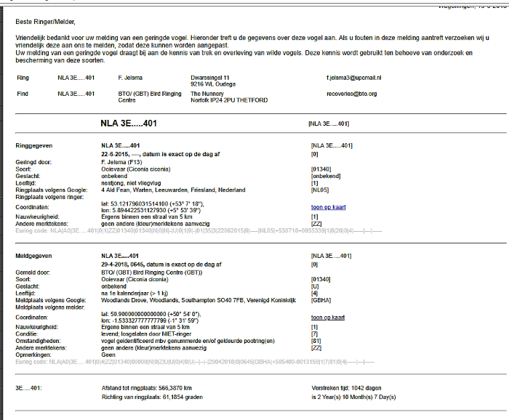The width and height of the screenshot is (509, 420).
Task: Select 'Opmerkingen:' value 'Geen'
Action: 108,355
